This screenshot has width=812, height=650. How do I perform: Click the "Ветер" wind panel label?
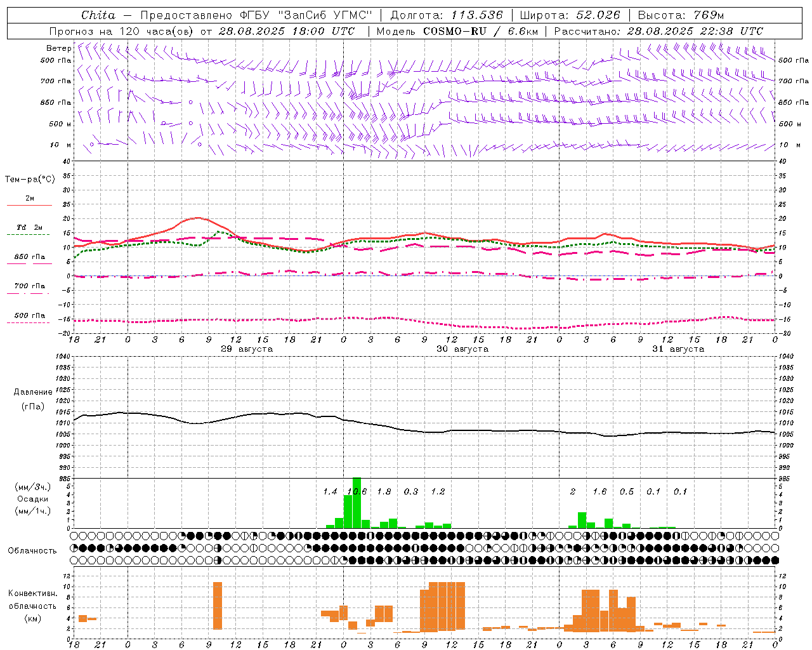tap(58, 48)
